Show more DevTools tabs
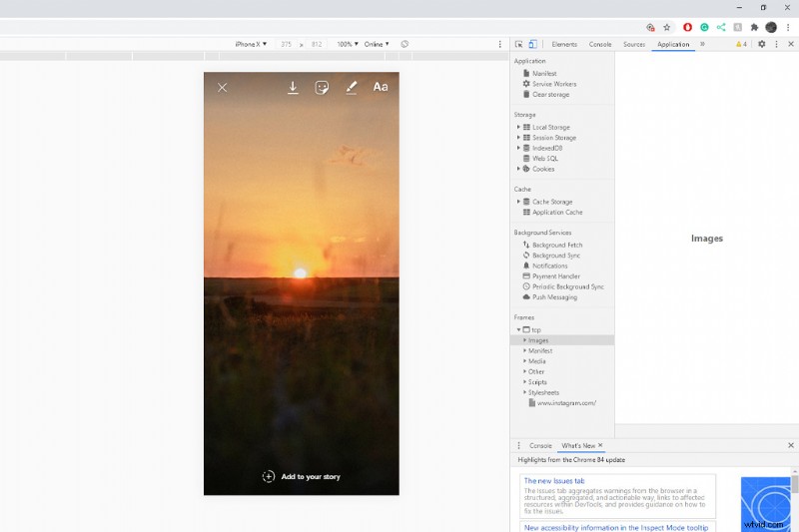The width and height of the screenshot is (799, 532). [x=702, y=44]
